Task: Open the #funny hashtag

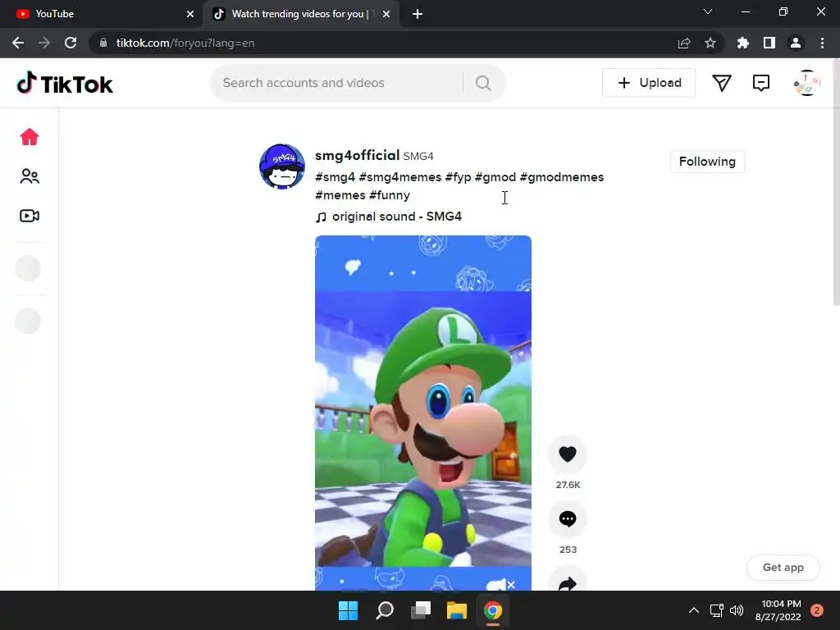Action: pyautogui.click(x=390, y=195)
